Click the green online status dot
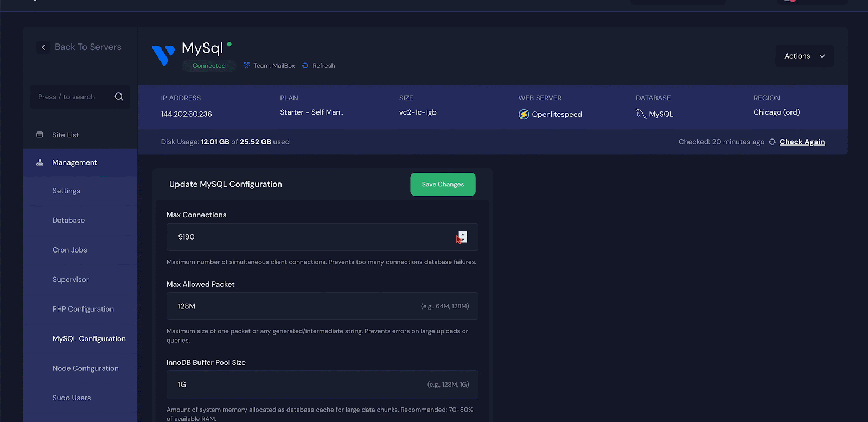This screenshot has width=868, height=422. tap(229, 44)
